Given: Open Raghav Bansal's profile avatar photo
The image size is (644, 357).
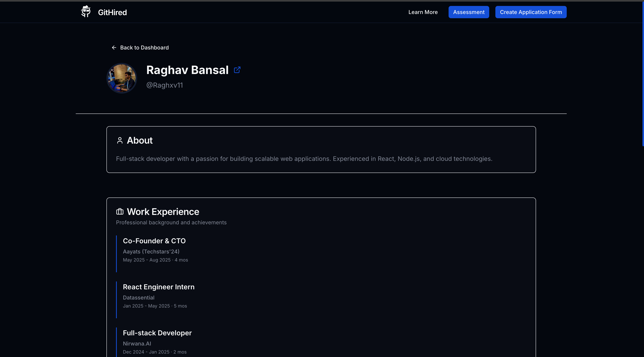Looking at the screenshot, I should pos(122,78).
